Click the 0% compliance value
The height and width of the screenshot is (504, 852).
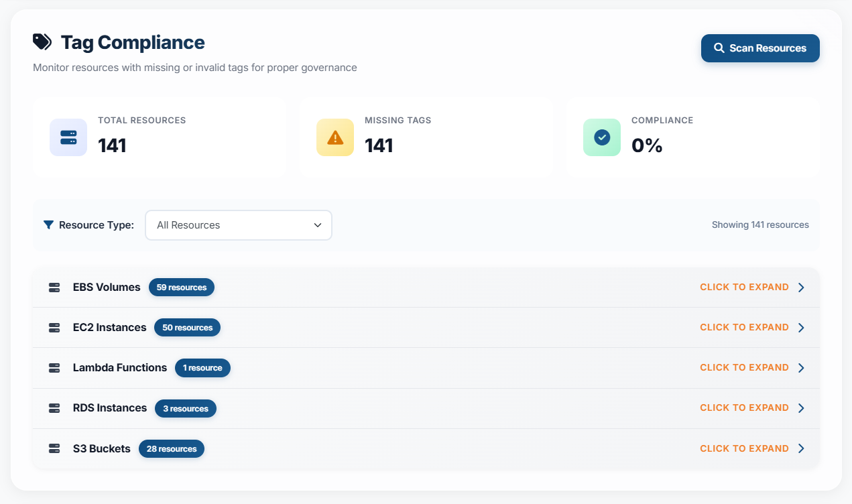[x=647, y=145]
